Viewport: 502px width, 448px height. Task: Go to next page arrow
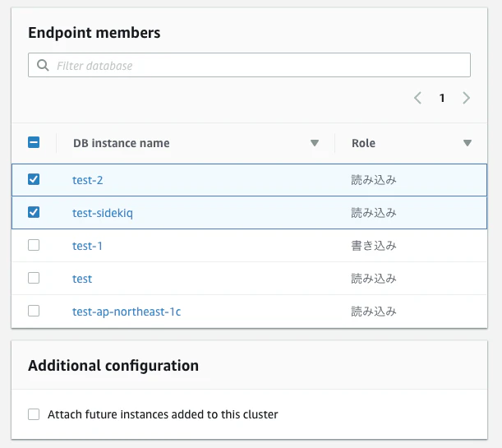click(x=467, y=98)
